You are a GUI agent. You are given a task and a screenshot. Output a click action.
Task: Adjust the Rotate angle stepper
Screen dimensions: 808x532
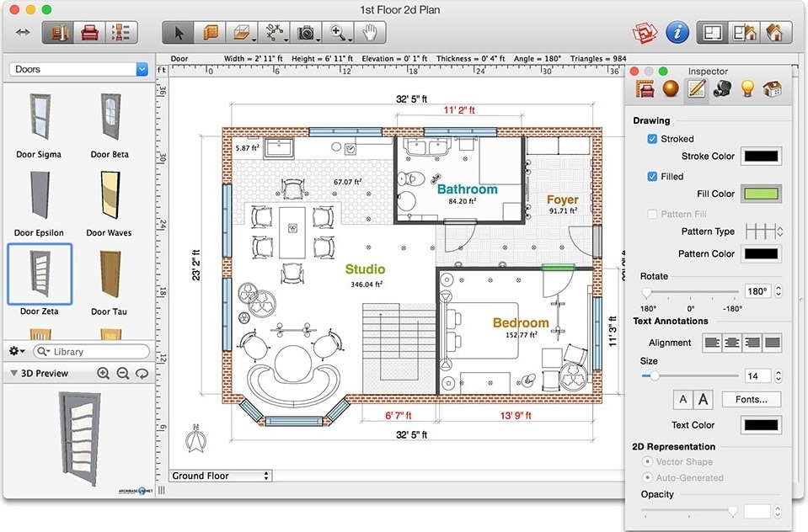(x=779, y=291)
